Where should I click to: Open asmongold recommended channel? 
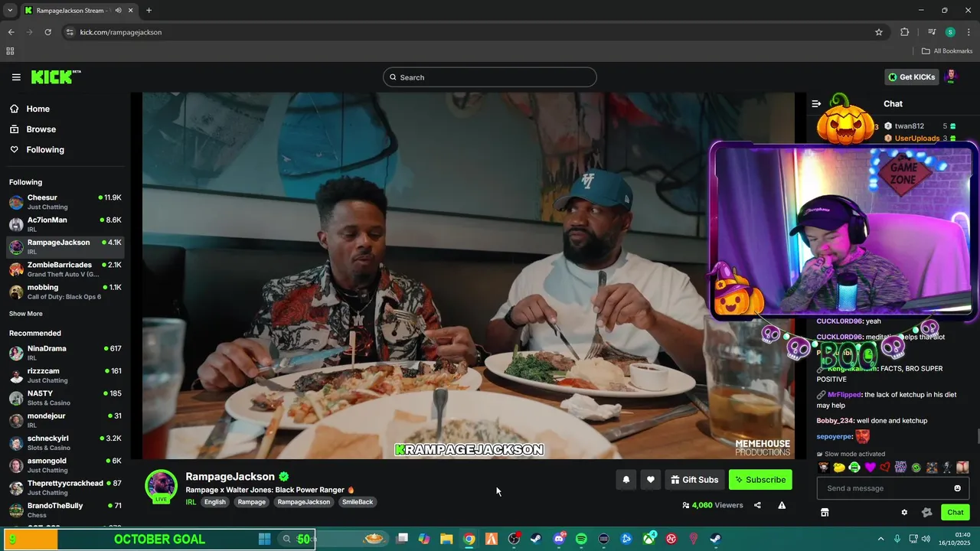pyautogui.click(x=65, y=465)
